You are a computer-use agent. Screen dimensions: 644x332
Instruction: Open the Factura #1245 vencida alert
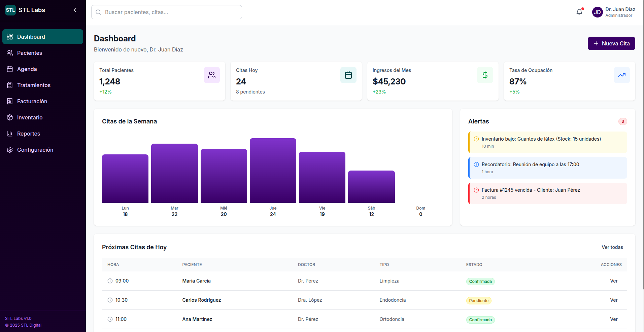click(547, 193)
